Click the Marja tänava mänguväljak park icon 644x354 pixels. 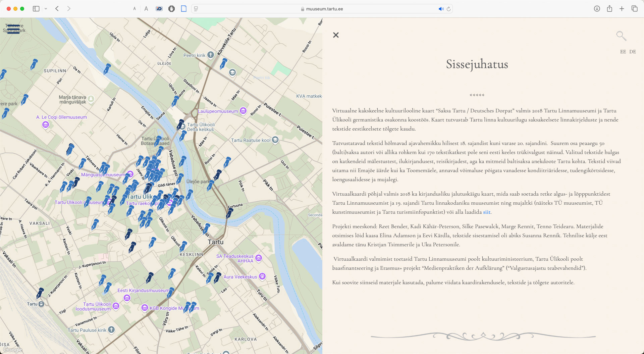[91, 99]
